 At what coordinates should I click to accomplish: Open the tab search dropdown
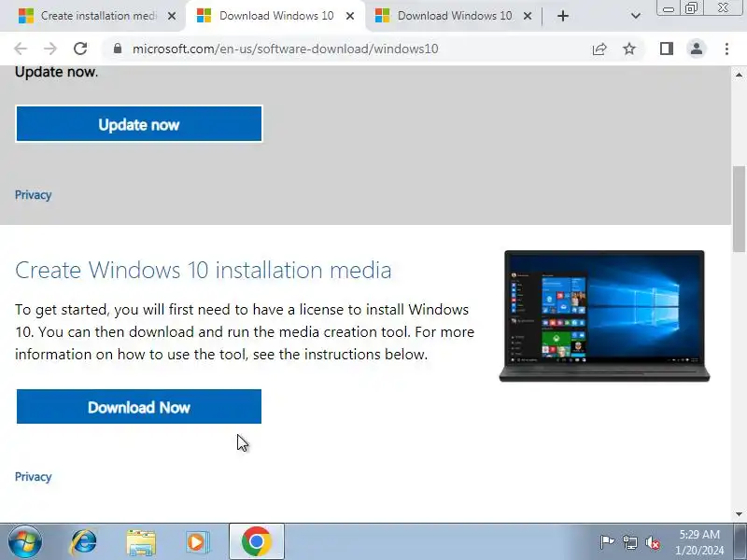(x=635, y=16)
